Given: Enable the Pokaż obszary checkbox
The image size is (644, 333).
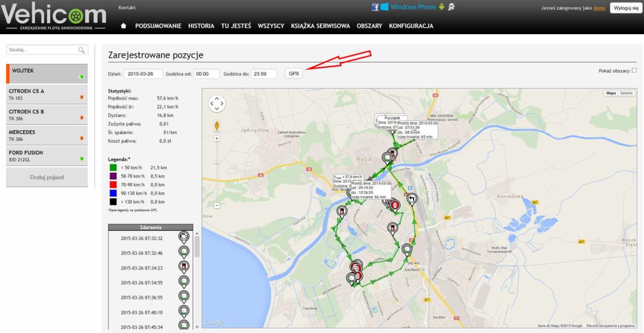Looking at the screenshot, I should tap(634, 70).
